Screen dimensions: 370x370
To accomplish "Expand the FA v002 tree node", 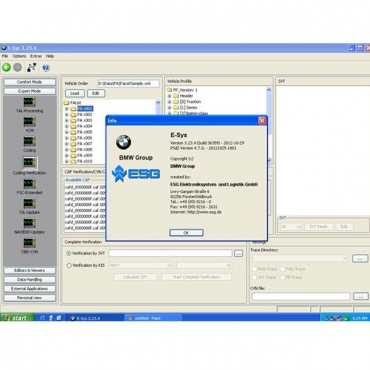I will pos(67,115).
